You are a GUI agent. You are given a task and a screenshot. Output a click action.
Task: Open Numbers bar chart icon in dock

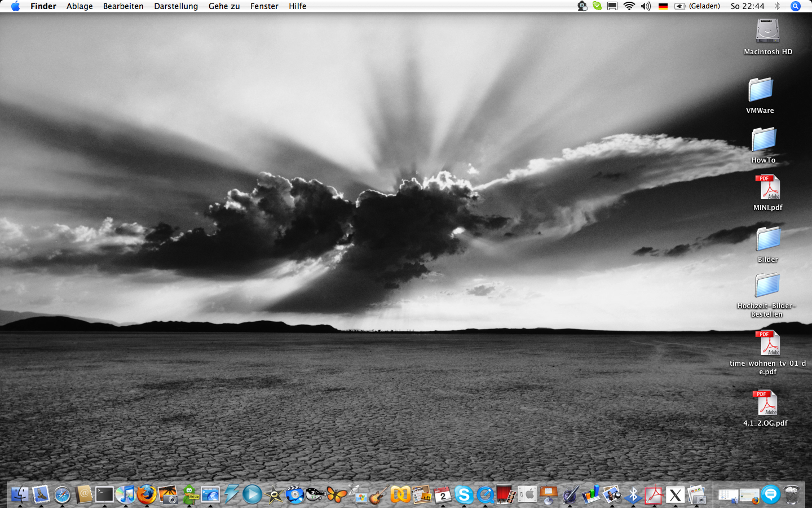coord(591,495)
